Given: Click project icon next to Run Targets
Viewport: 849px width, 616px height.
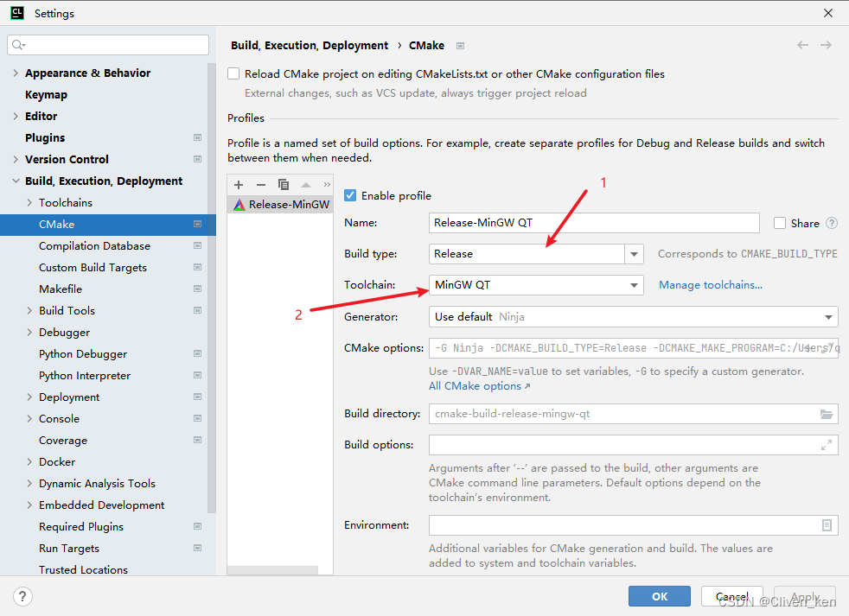Looking at the screenshot, I should tap(198, 548).
